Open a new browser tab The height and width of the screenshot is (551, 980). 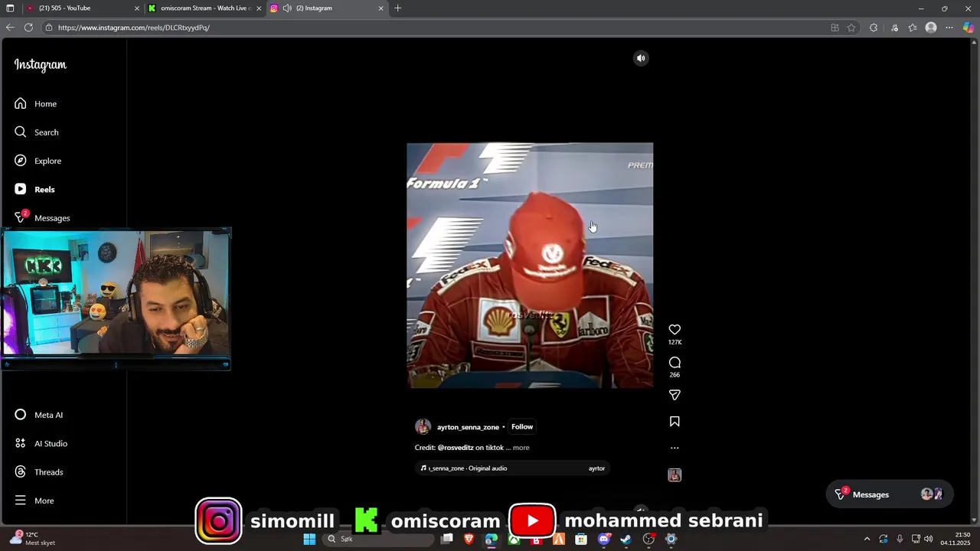coord(397,8)
